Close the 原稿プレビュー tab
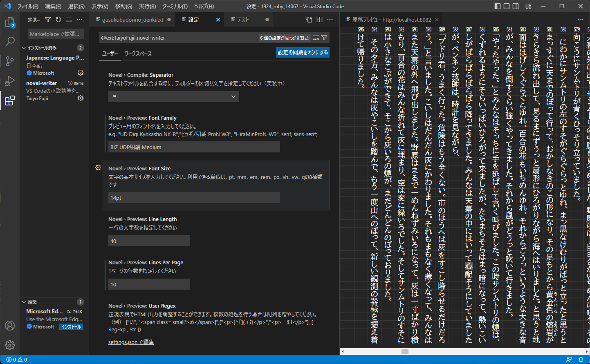This screenshot has width=590, height=364. click(x=437, y=20)
